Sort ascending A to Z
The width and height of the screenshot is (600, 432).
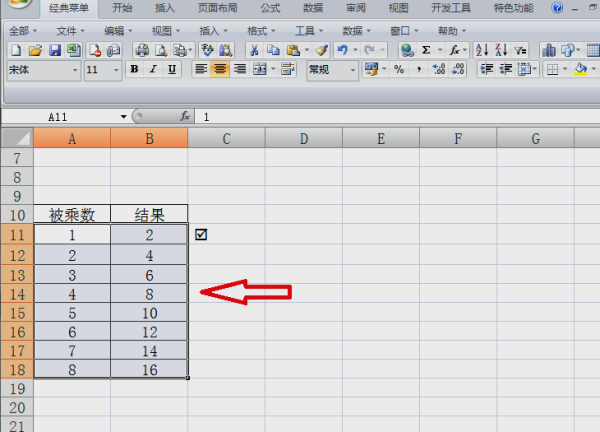pos(482,50)
